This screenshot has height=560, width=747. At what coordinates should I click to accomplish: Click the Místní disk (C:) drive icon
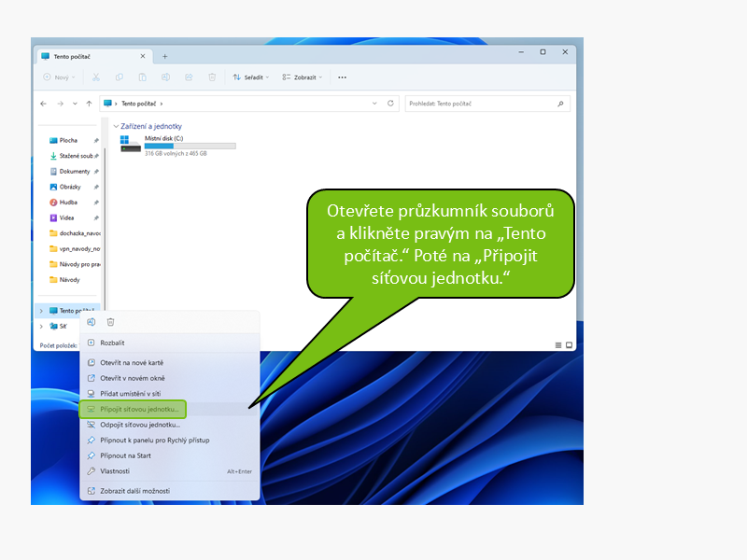130,145
